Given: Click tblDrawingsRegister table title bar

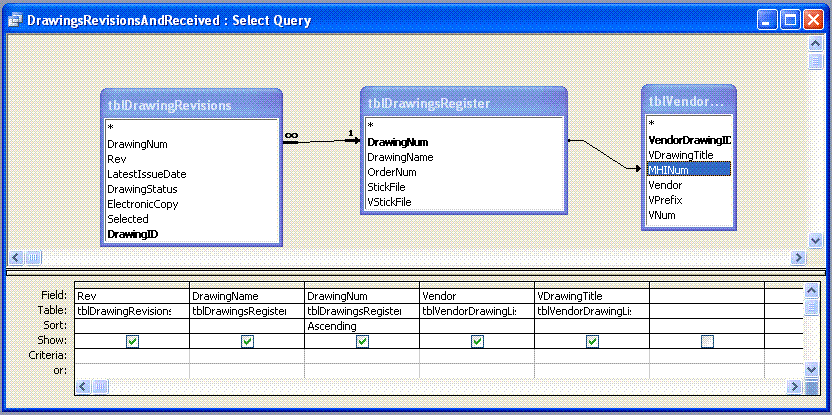Looking at the screenshot, I should click(464, 103).
